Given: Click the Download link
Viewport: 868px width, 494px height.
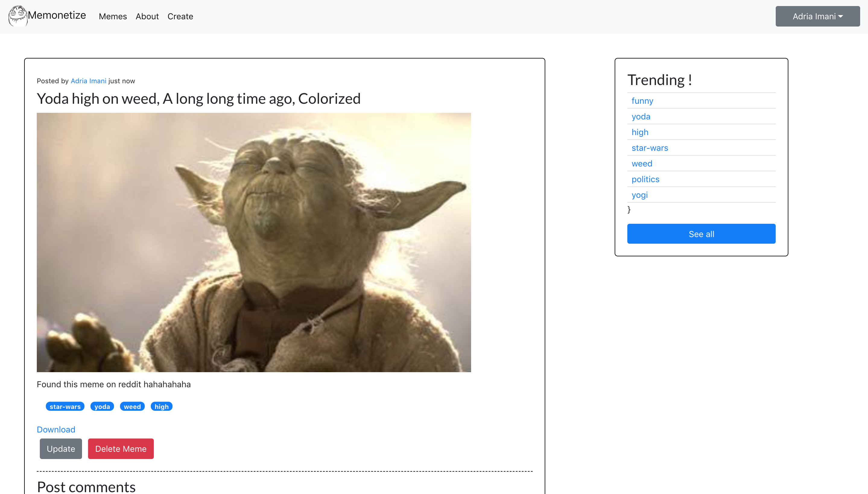Looking at the screenshot, I should click(56, 429).
